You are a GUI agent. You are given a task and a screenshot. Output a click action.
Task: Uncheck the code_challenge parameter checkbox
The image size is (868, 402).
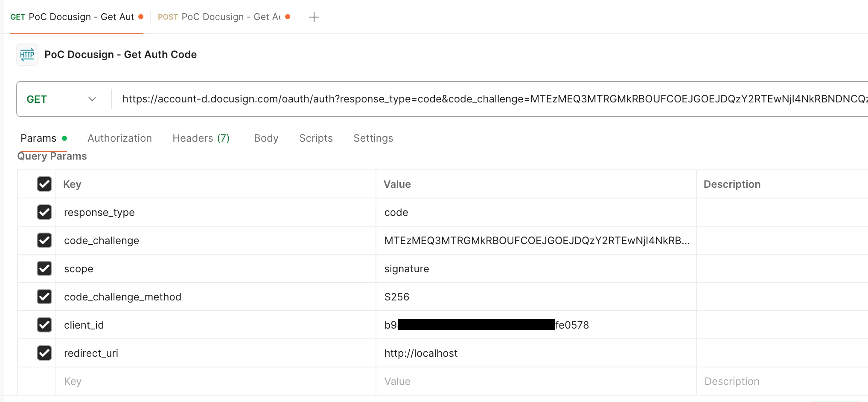coord(44,240)
